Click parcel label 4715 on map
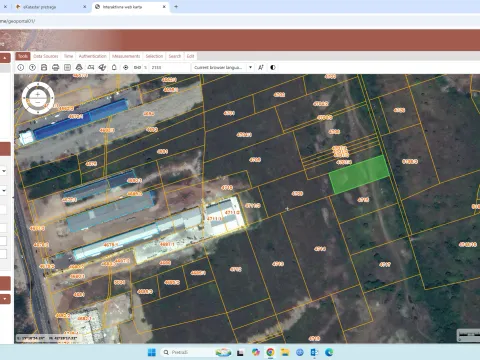480x360 pixels. coord(363,200)
